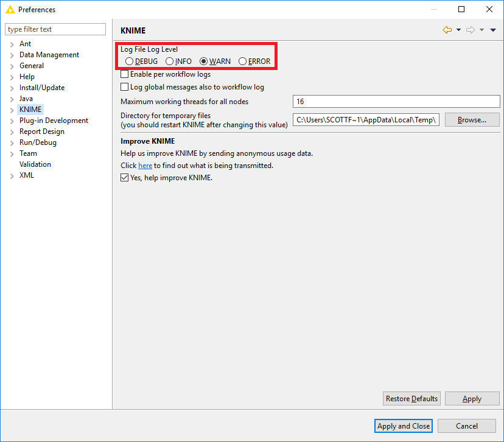
Task: Select Install/Update category
Action: click(42, 88)
